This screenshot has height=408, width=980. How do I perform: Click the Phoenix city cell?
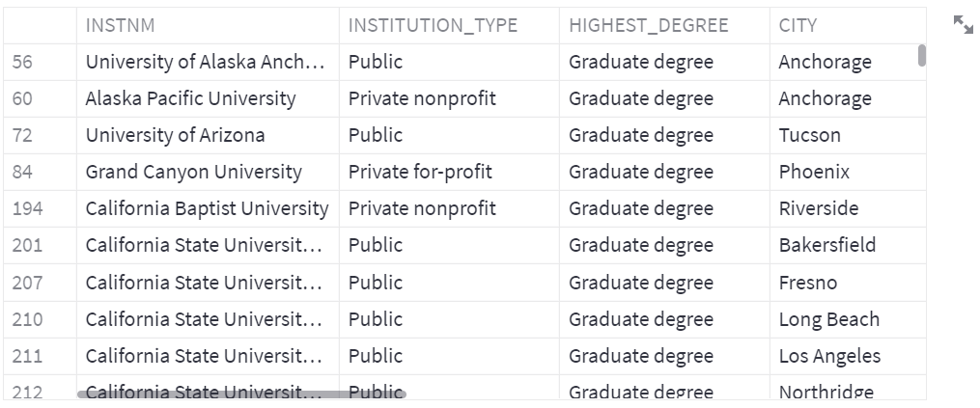click(814, 172)
